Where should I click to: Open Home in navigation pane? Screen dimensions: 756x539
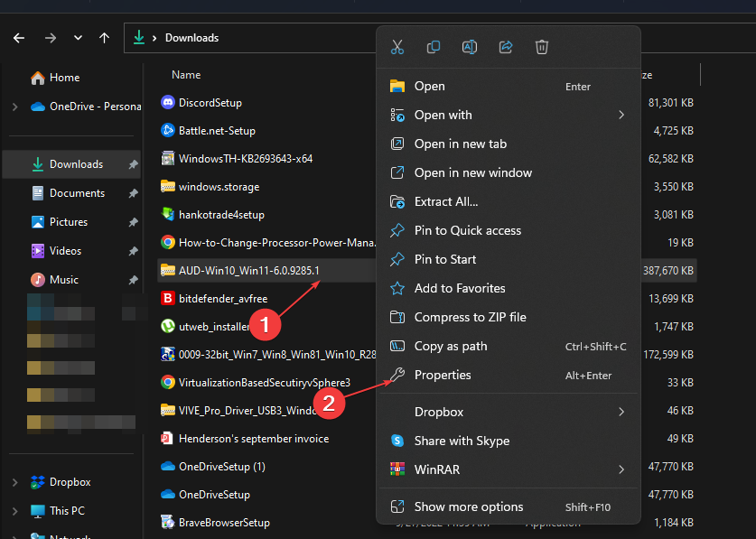[65, 78]
